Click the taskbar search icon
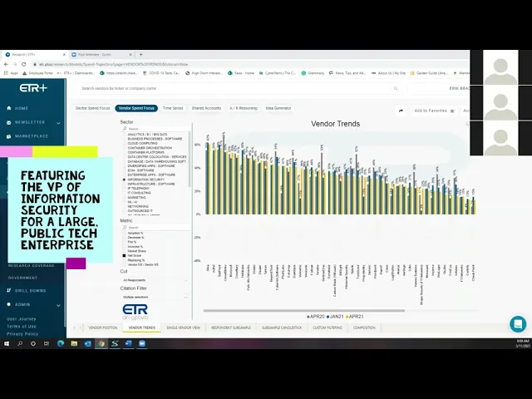This screenshot has height=399, width=532. tap(20, 343)
